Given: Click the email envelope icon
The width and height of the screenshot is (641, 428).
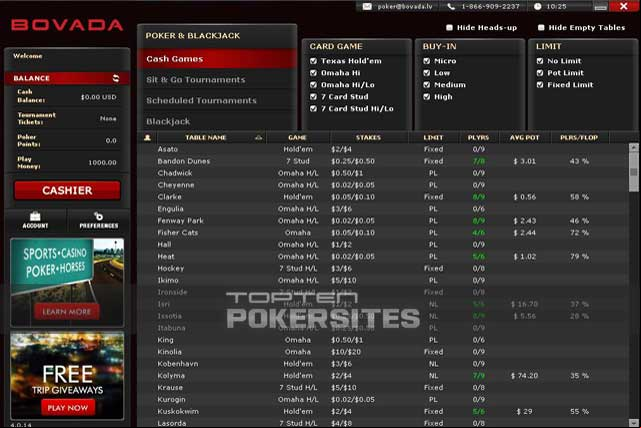Looking at the screenshot, I should click(x=367, y=7).
